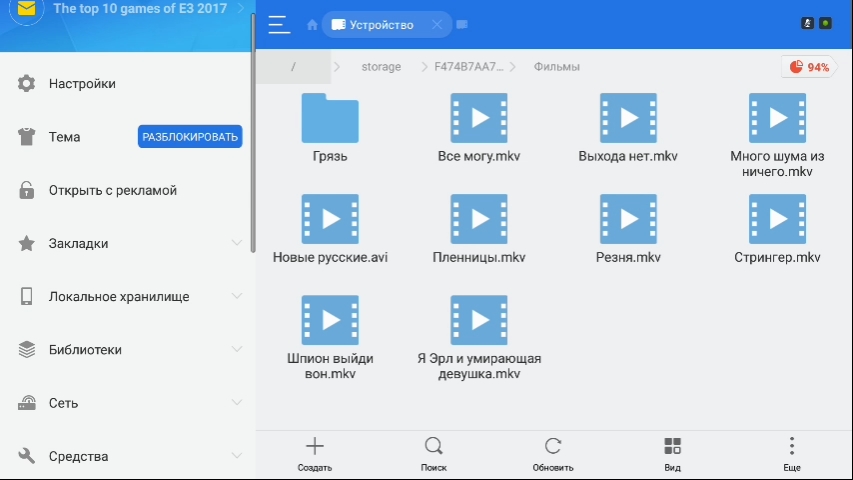
Task: Open the Еще three-dot menu
Action: [792, 446]
